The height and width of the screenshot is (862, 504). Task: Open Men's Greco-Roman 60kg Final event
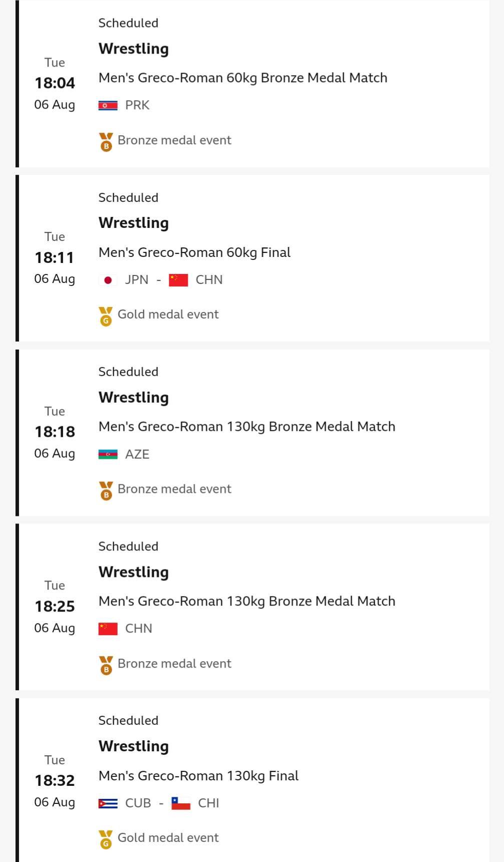[194, 252]
